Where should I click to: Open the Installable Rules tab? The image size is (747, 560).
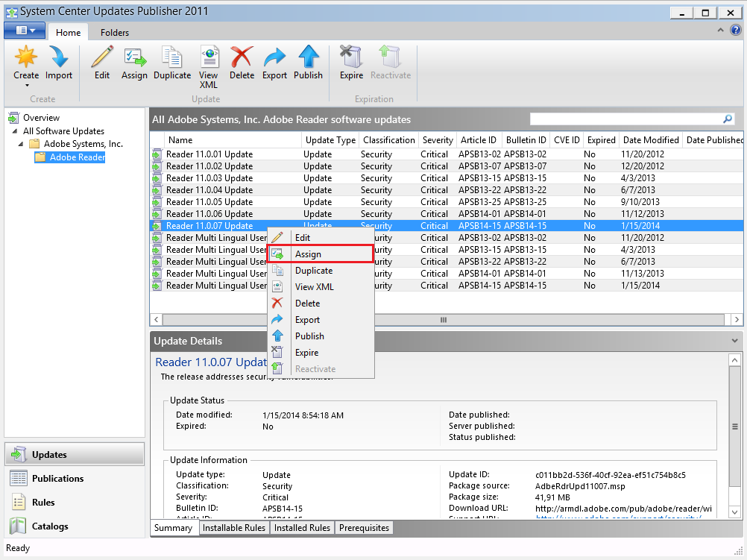[234, 528]
